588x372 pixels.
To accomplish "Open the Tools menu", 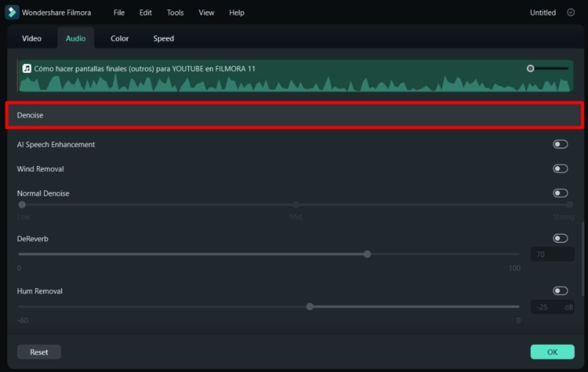I will [x=175, y=12].
